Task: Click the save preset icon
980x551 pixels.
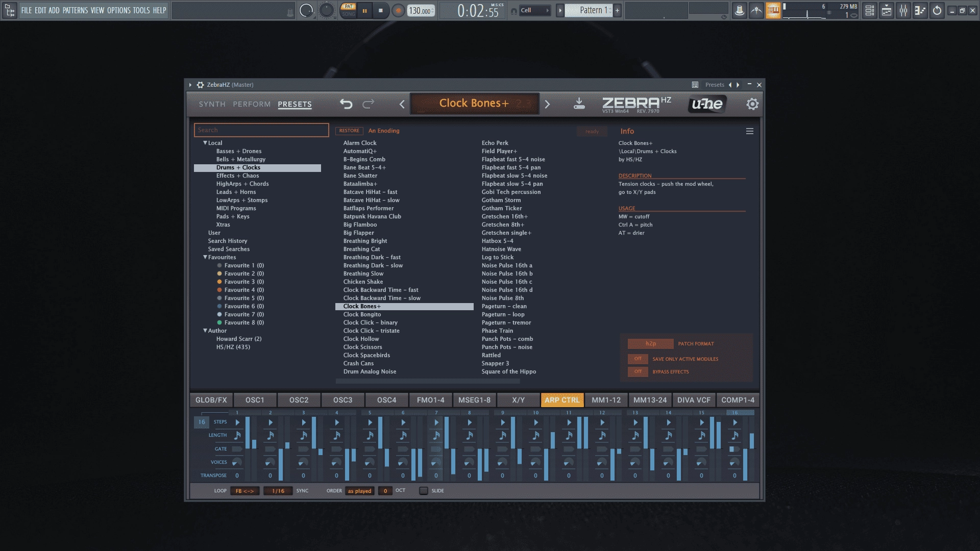Action: coord(579,104)
